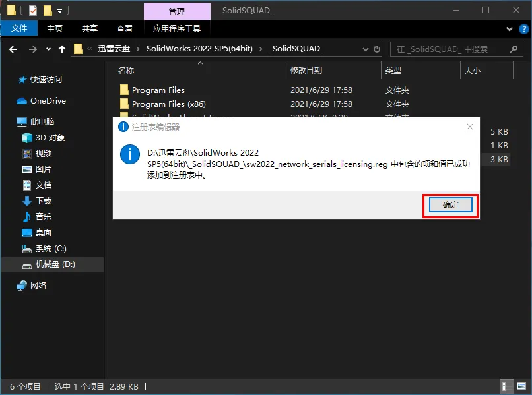The height and width of the screenshot is (395, 532).
Task: Click SolidWorks 2022 SP5(64bit) in address path
Action: (x=199, y=49)
